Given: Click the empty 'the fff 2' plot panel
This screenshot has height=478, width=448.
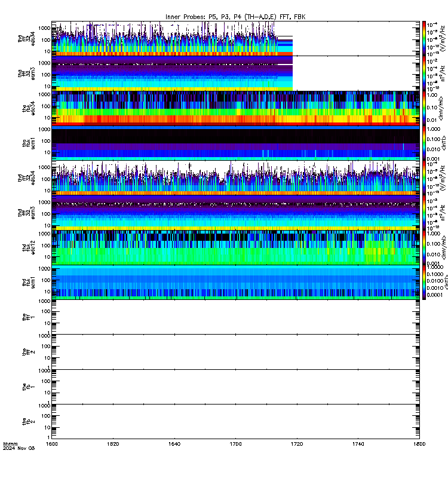Looking at the screenshot, I should click(235, 352).
